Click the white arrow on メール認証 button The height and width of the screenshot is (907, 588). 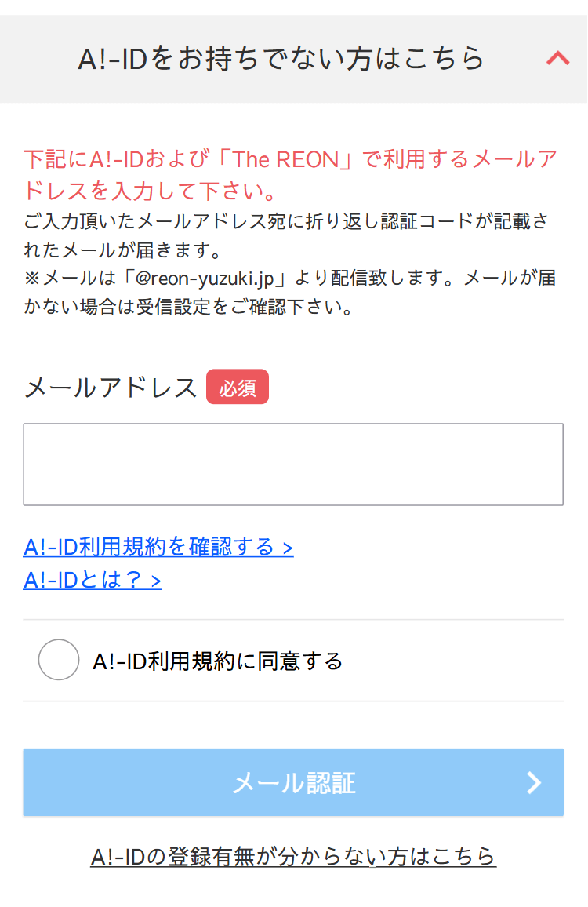click(534, 783)
